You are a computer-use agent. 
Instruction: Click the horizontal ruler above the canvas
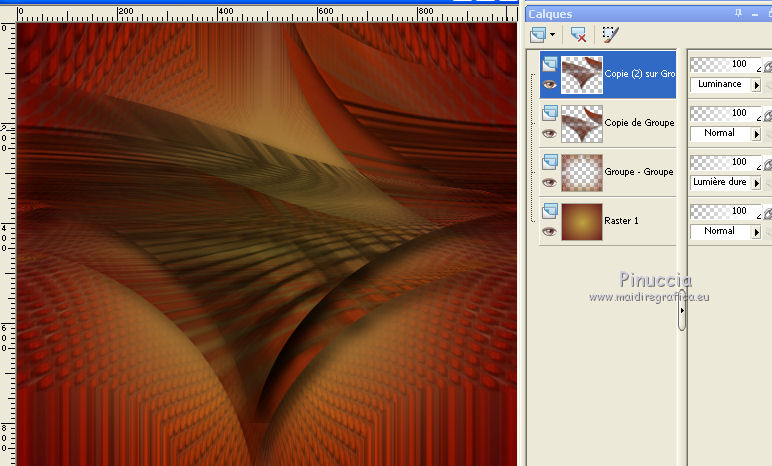[x=267, y=13]
